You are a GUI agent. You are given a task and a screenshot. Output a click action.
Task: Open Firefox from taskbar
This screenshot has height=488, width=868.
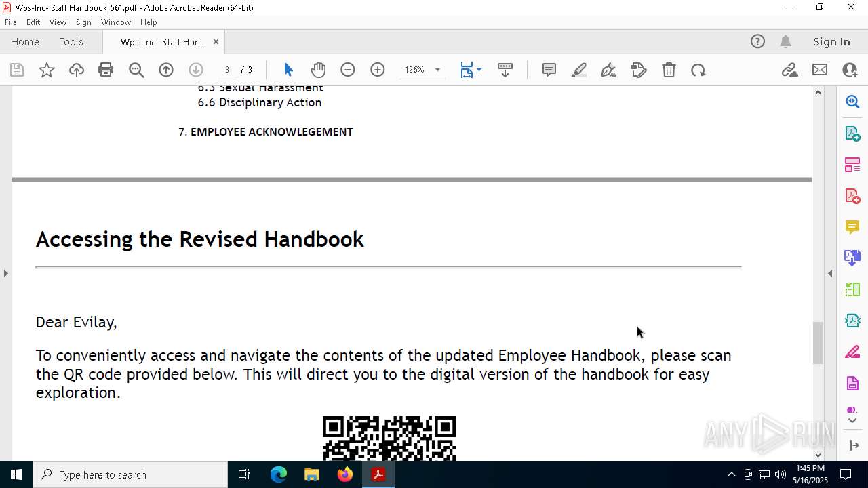pos(345,474)
